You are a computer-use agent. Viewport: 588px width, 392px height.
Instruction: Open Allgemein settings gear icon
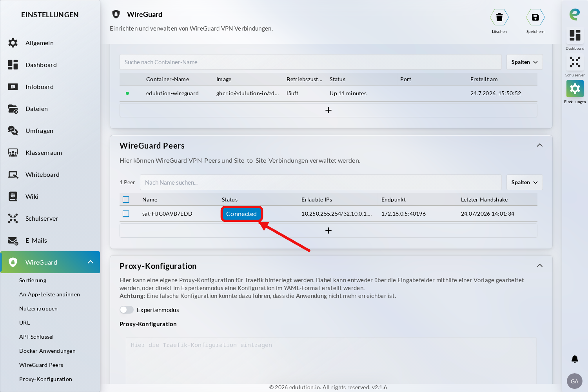pyautogui.click(x=13, y=43)
